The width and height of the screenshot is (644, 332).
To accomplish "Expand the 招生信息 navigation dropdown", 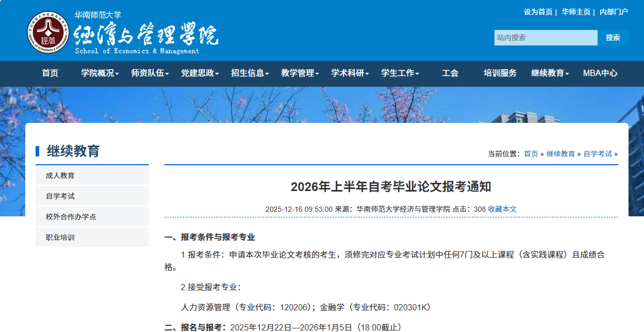I will [250, 73].
